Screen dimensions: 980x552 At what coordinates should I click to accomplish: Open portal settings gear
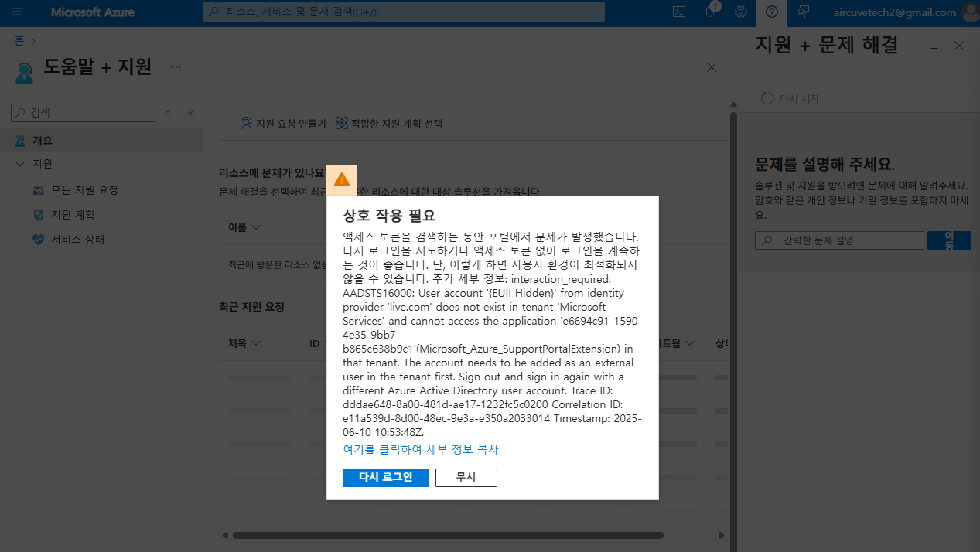click(x=740, y=12)
